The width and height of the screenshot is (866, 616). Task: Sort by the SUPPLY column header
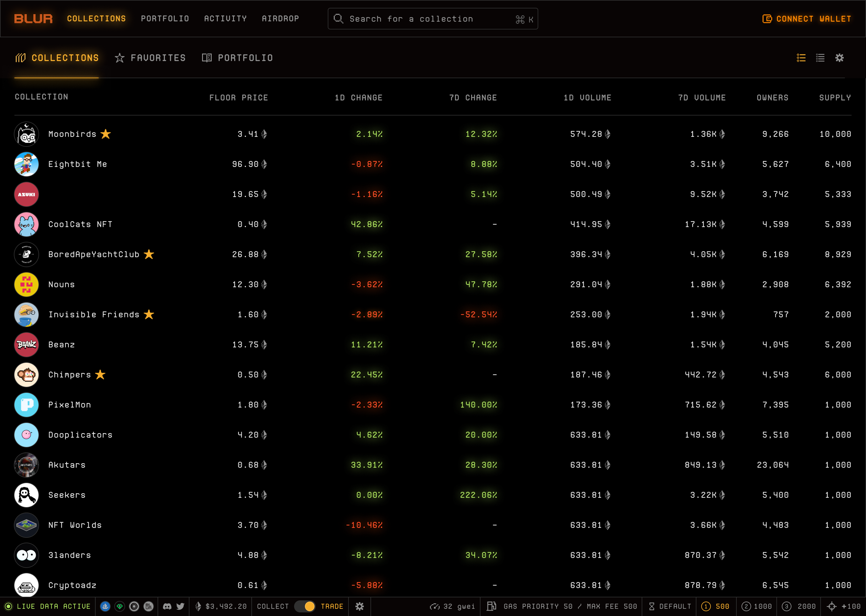click(x=835, y=97)
